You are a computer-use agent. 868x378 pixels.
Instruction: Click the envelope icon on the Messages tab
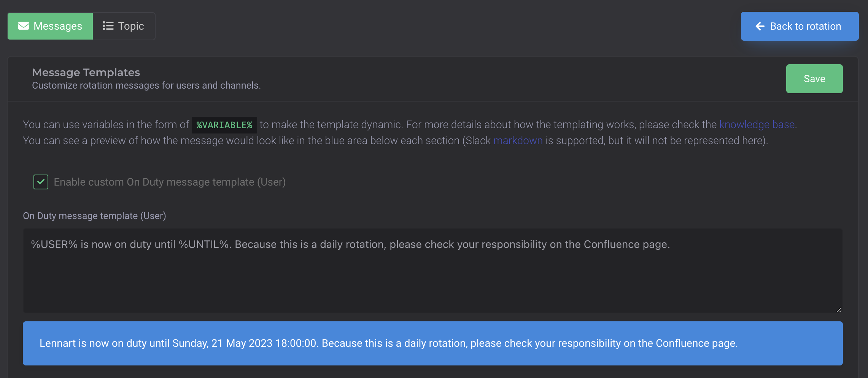pos(24,26)
